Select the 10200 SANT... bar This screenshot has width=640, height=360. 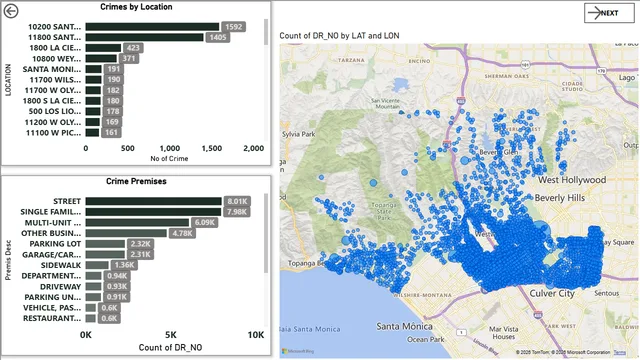pos(152,27)
